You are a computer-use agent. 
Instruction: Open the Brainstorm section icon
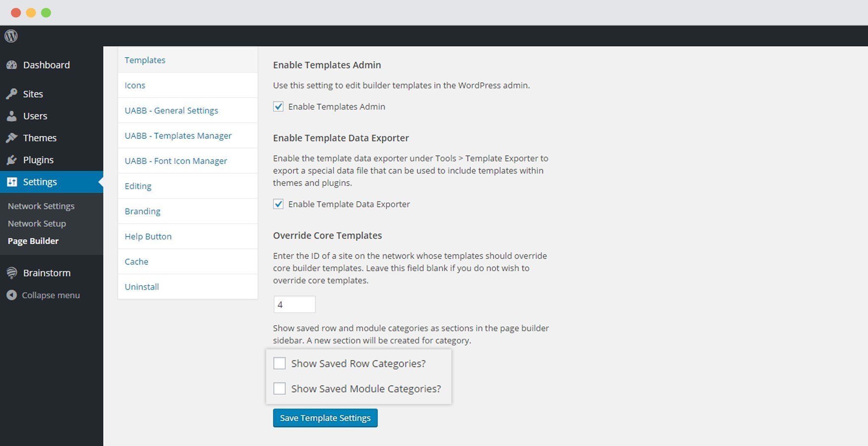pyautogui.click(x=11, y=273)
